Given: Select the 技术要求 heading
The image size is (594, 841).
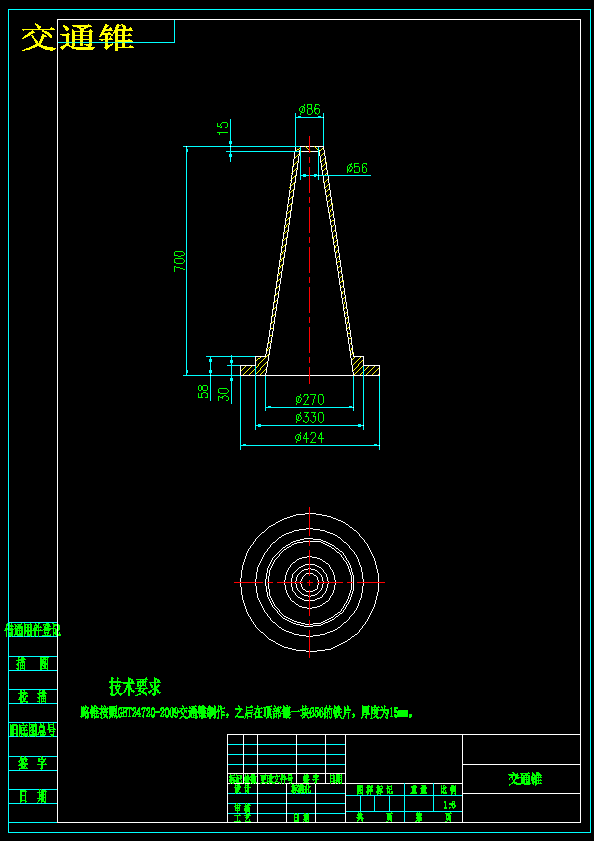Looking at the screenshot, I should [x=135, y=686].
